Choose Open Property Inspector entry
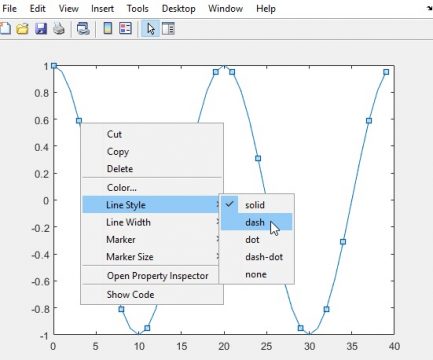 pos(152,276)
